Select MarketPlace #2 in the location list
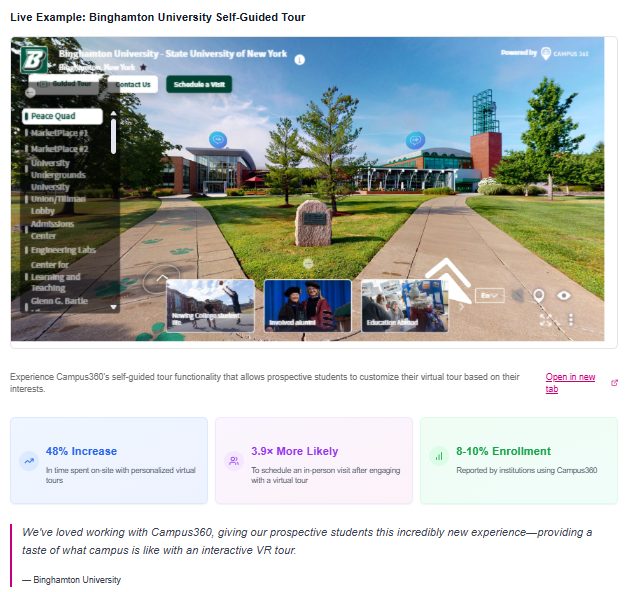The width and height of the screenshot is (626, 592). [57, 149]
